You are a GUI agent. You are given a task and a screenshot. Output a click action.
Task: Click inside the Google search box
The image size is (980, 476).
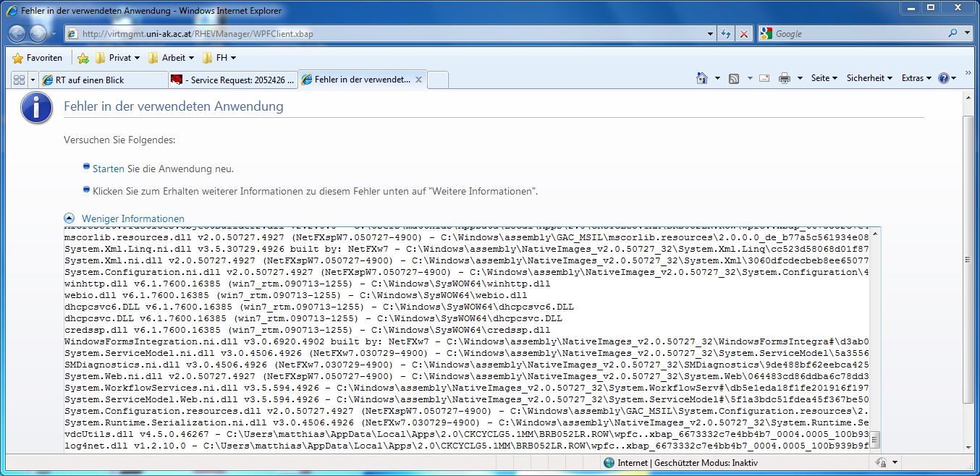point(832,33)
